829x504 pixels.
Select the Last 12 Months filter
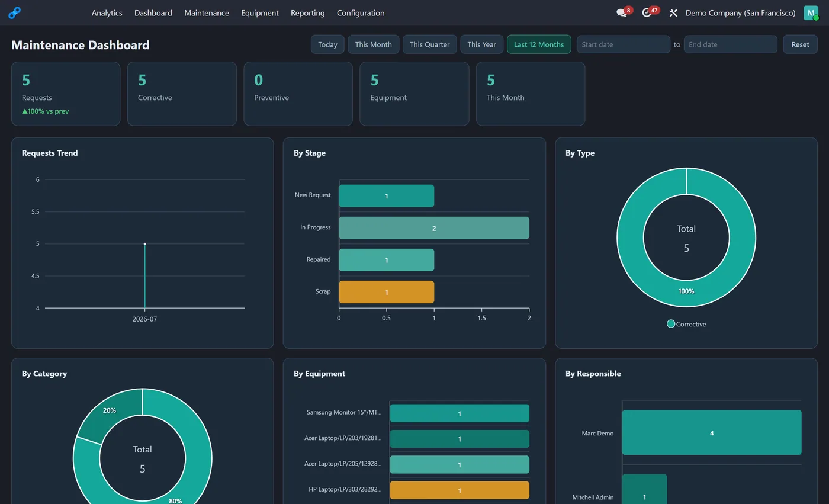point(539,44)
